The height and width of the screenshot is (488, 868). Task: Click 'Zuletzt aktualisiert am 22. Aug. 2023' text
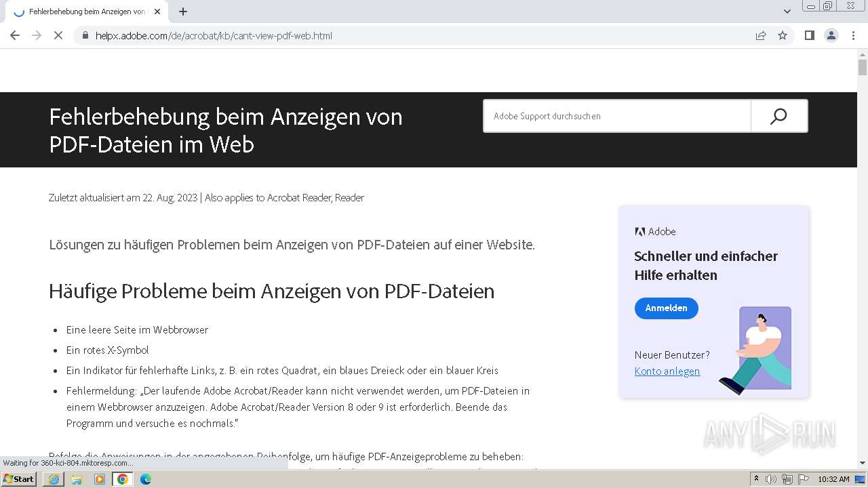coord(123,198)
